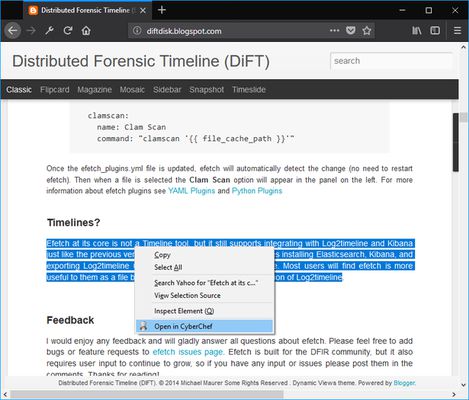Click the blog's dark vertical scroll thumb
The image size is (469, 400).
click(456, 143)
